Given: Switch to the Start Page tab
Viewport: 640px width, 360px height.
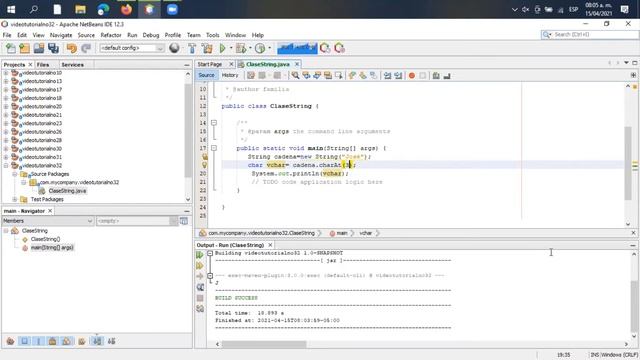Looking at the screenshot, I should pos(210,64).
